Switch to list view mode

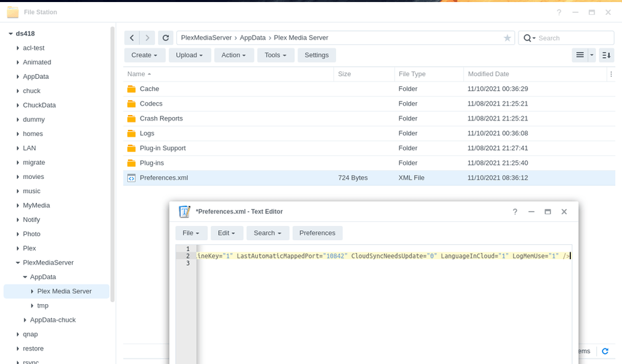coord(580,55)
